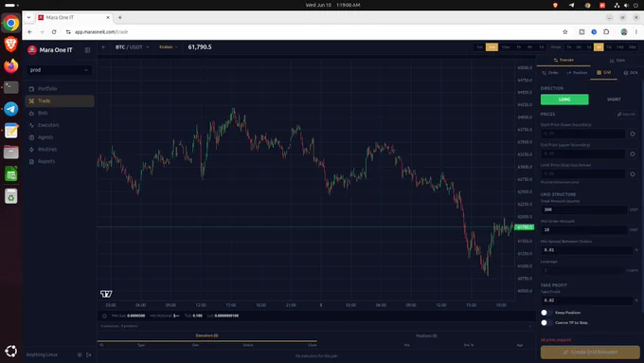Image resolution: width=644 pixels, height=363 pixels.
Task: Click the Min Spread Between Orders field
Action: (x=586, y=250)
